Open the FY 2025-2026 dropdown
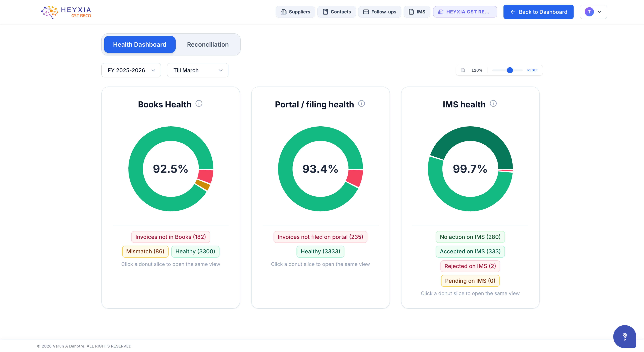The image size is (644, 352). (x=131, y=70)
